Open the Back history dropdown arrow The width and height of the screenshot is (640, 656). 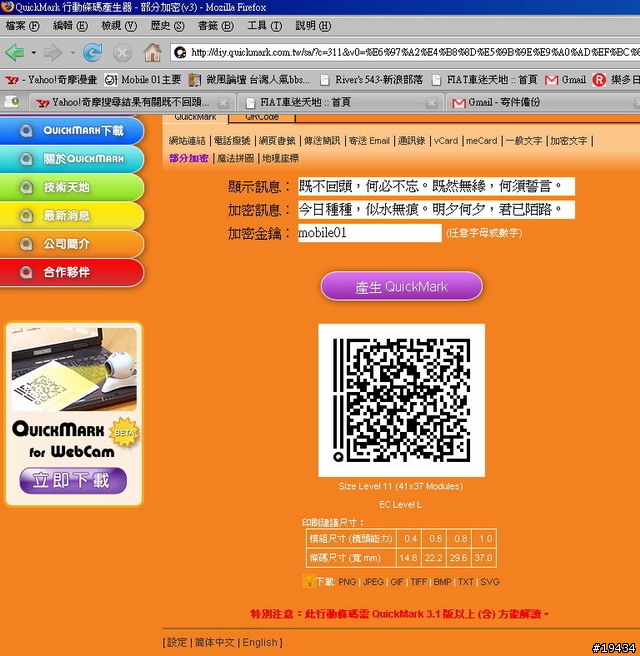coord(33,53)
